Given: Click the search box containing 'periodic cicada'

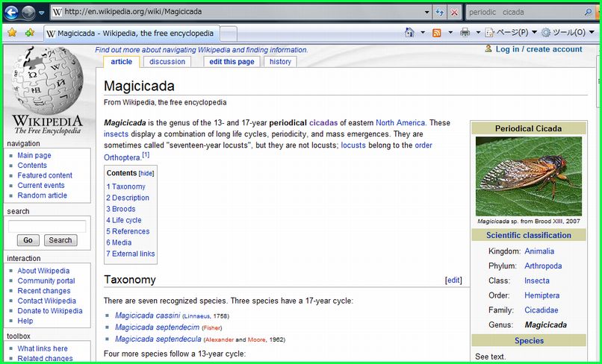Looking at the screenshot, I should coord(524,12).
